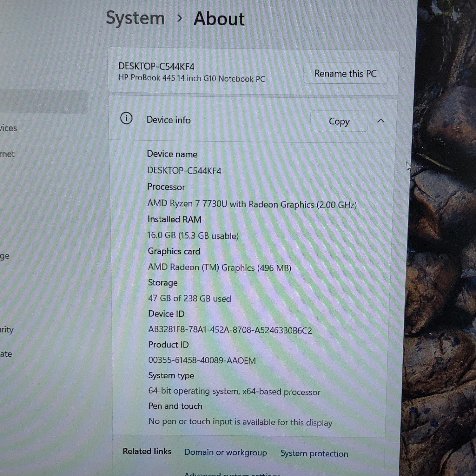This screenshot has width=476, height=476.
Task: Click the Product ID label
Action: [169, 345]
